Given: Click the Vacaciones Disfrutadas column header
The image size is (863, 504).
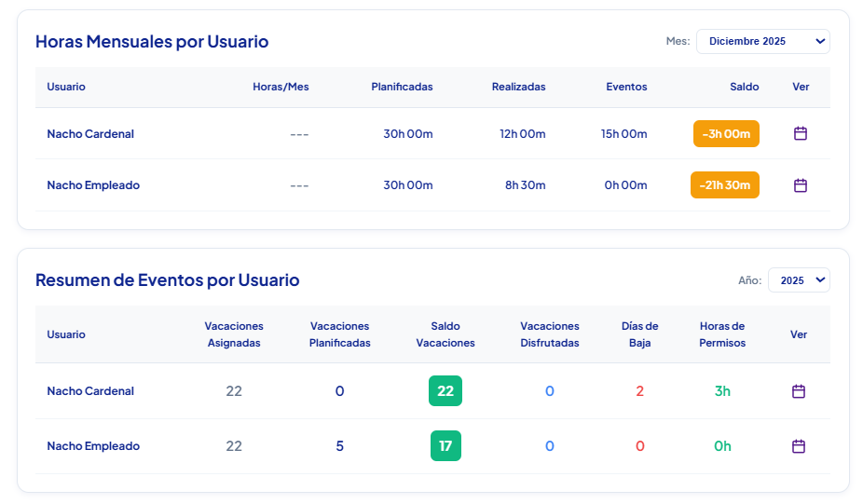Looking at the screenshot, I should [549, 334].
